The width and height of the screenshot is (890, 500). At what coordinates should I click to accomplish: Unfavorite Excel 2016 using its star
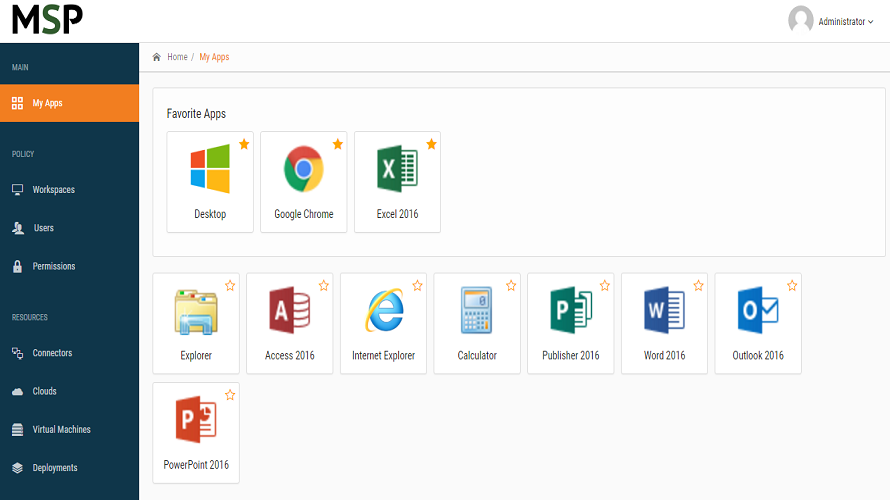431,144
